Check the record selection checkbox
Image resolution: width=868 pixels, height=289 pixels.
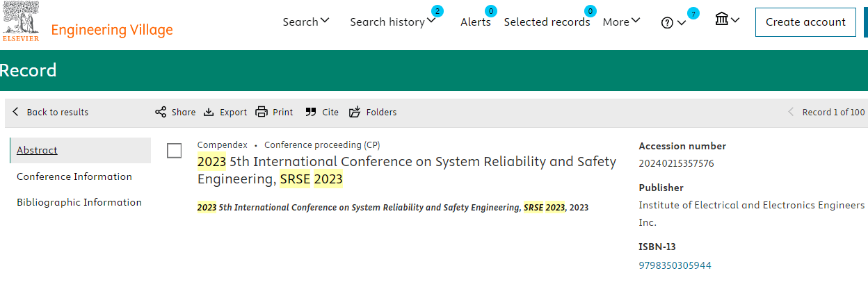point(175,151)
